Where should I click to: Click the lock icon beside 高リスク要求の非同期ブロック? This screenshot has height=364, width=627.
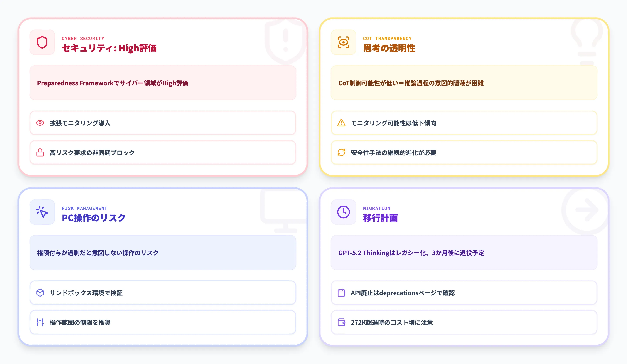40,153
